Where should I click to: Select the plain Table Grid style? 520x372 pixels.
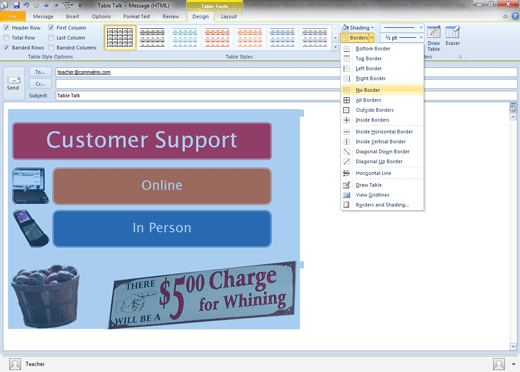point(120,37)
